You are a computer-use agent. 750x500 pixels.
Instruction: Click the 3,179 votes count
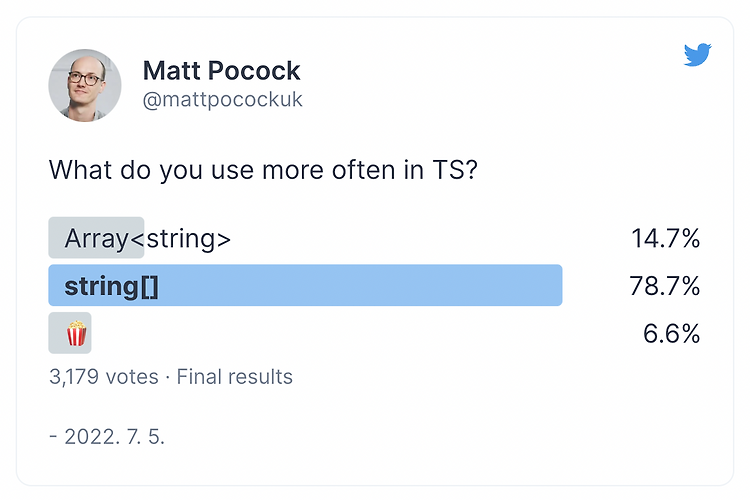(x=103, y=377)
